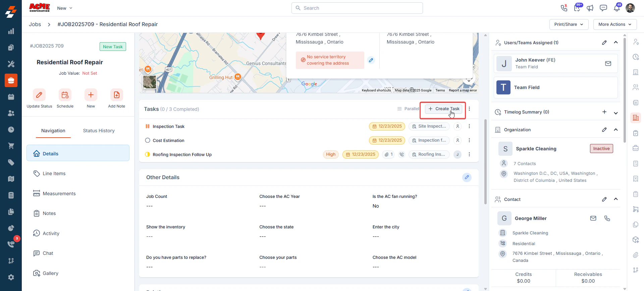
Task: Open the shopping cart sidebar icon
Action: 11,146
